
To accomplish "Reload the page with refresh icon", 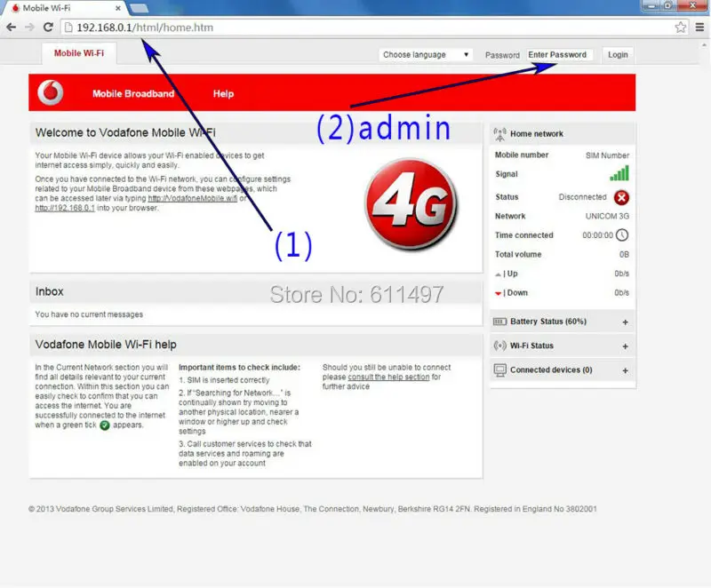I will coord(48,28).
